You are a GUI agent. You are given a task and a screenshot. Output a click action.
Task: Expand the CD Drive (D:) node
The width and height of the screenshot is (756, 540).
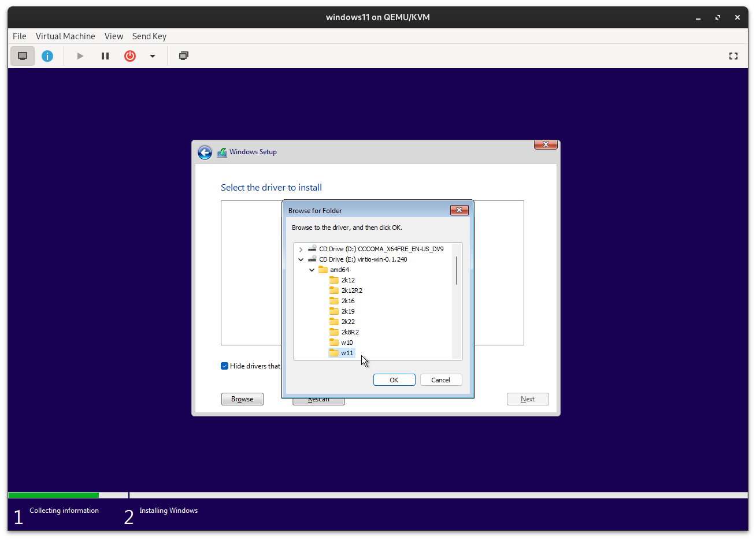pos(301,249)
